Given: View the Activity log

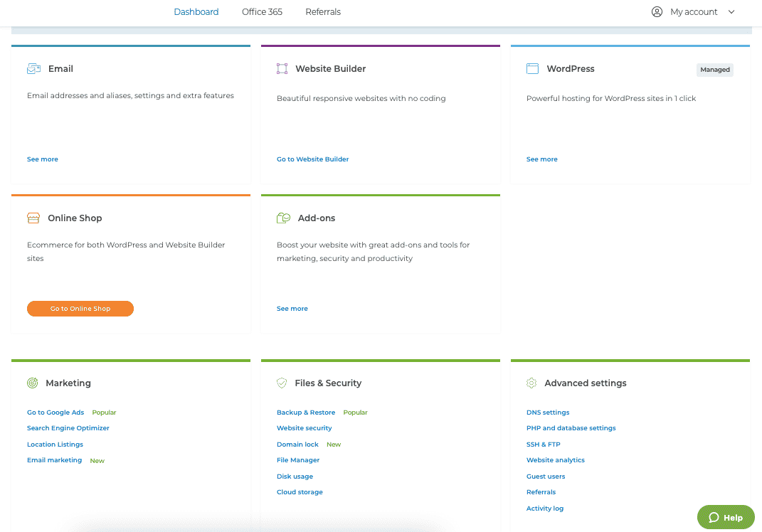Looking at the screenshot, I should pos(545,509).
